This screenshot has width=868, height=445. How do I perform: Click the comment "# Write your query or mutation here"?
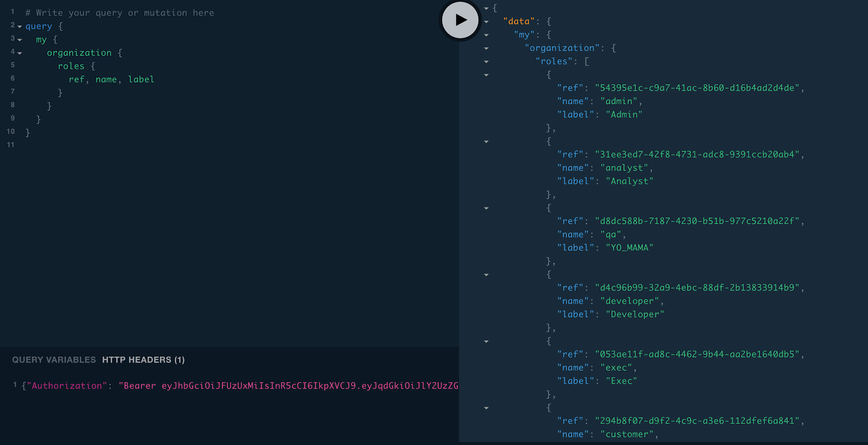(x=119, y=12)
